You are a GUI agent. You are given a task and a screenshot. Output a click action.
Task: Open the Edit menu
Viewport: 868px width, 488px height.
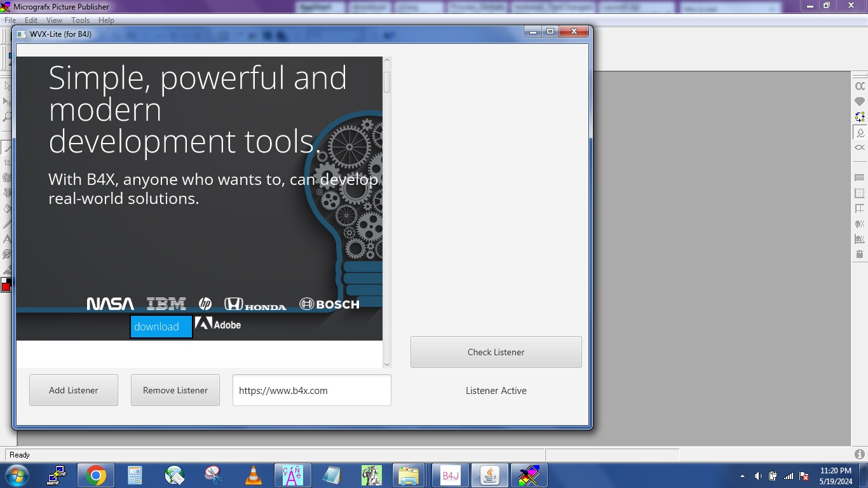(x=31, y=20)
